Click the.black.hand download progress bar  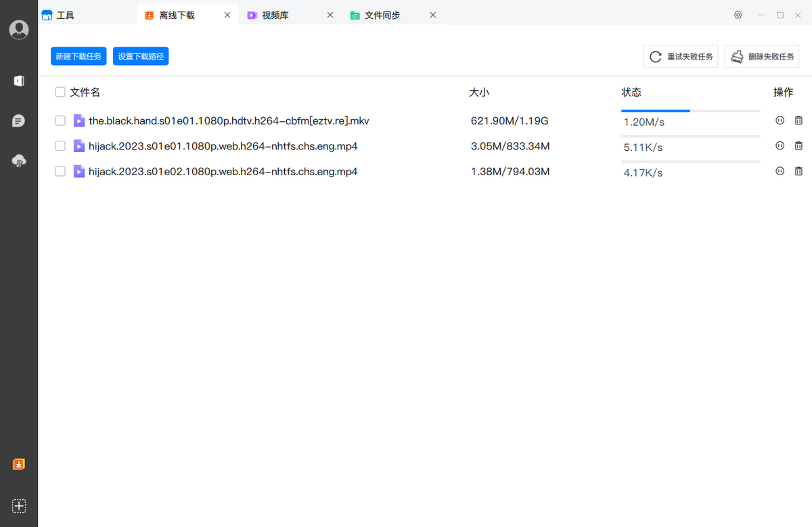(x=691, y=110)
